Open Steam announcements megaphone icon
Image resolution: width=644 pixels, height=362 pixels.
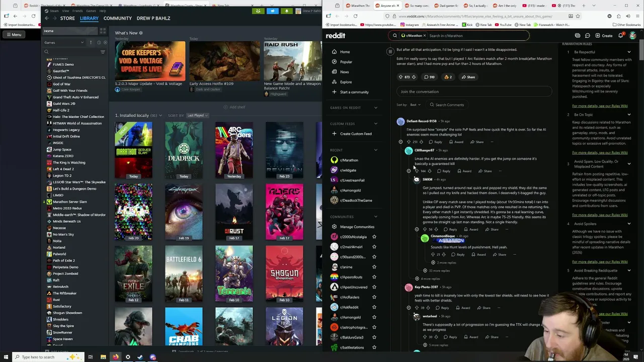(273, 11)
